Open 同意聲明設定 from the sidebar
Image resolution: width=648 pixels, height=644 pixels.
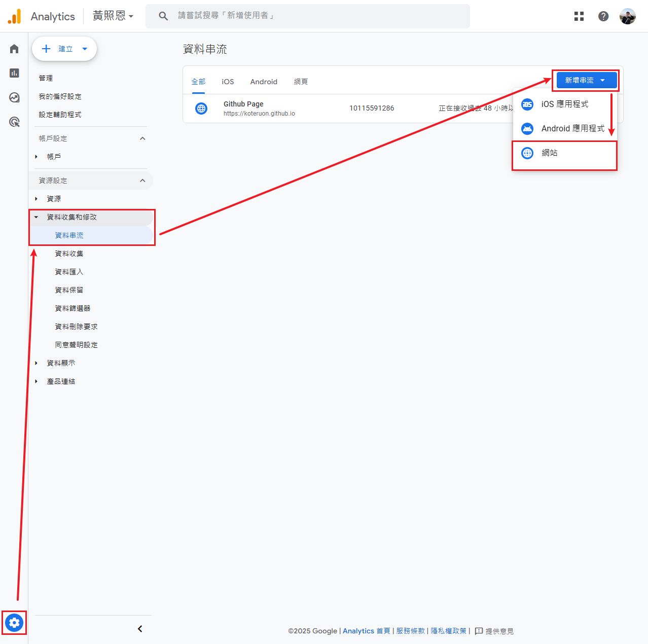click(x=76, y=344)
